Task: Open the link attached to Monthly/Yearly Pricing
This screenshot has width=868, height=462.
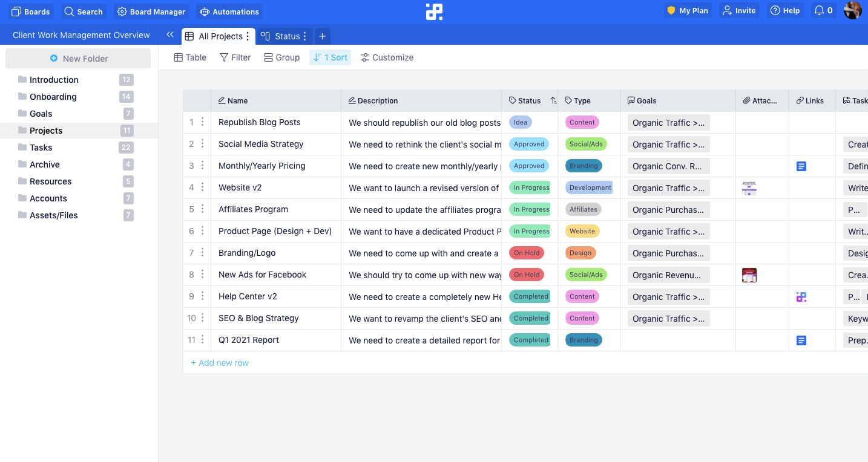Action: click(801, 166)
